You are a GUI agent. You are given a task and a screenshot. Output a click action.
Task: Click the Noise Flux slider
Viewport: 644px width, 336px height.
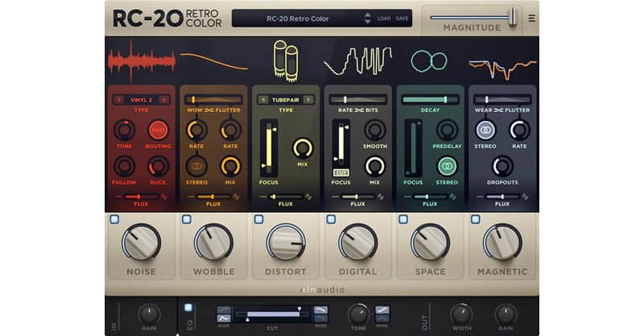pos(141,197)
